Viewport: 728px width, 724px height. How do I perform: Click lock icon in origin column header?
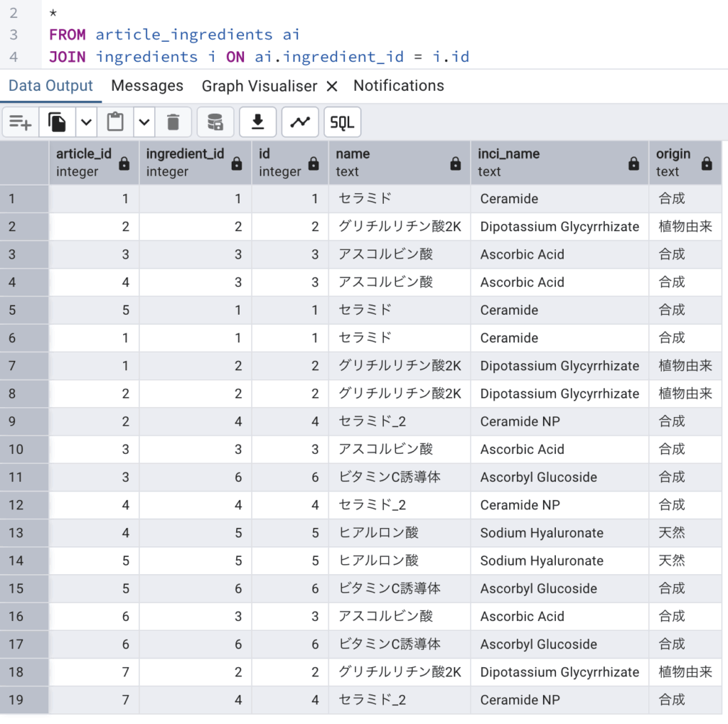click(707, 163)
